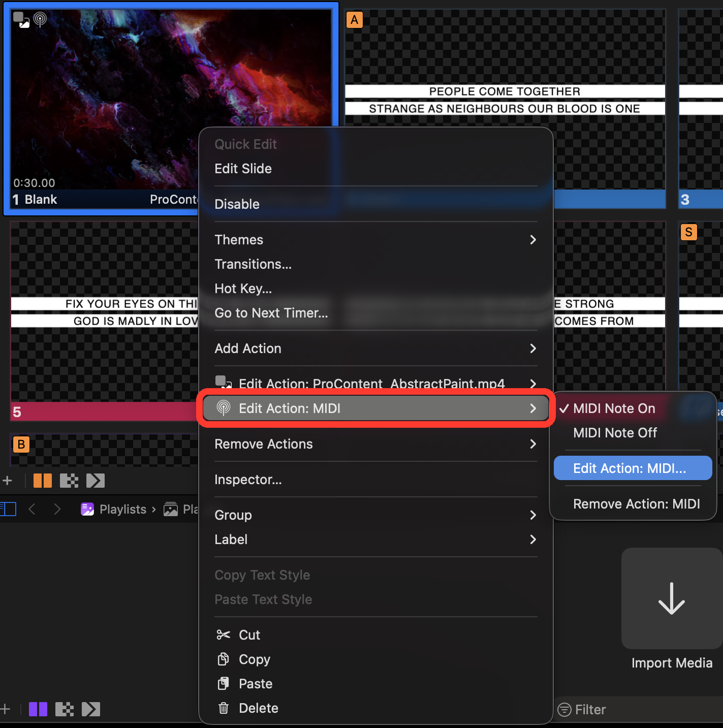Click the media action icon on slide 1
This screenshot has height=728, width=723.
(x=21, y=20)
